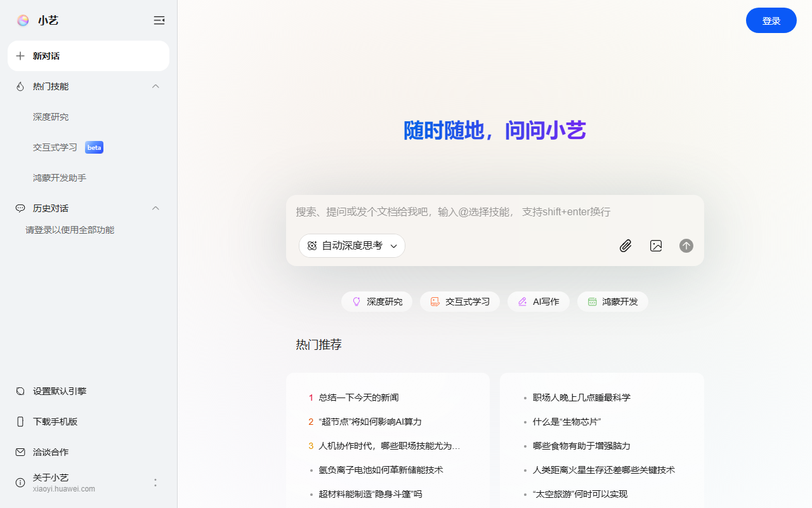812x508 pixels.
Task: Open 深度研究 in the sidebar
Action: pos(51,117)
